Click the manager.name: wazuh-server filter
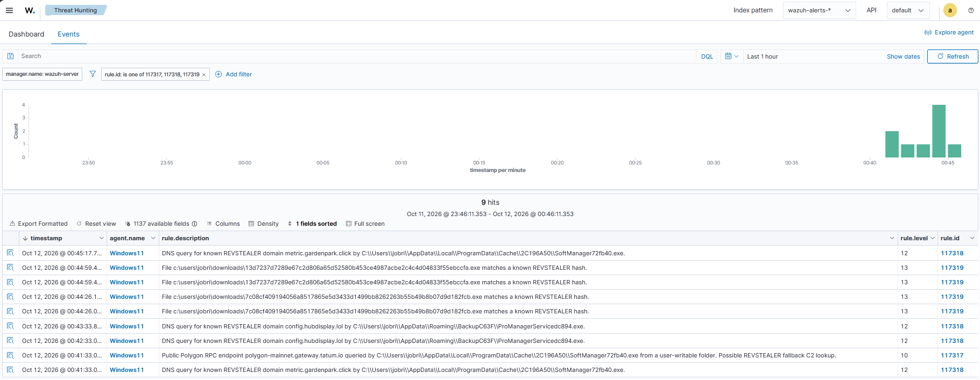 pyautogui.click(x=42, y=74)
